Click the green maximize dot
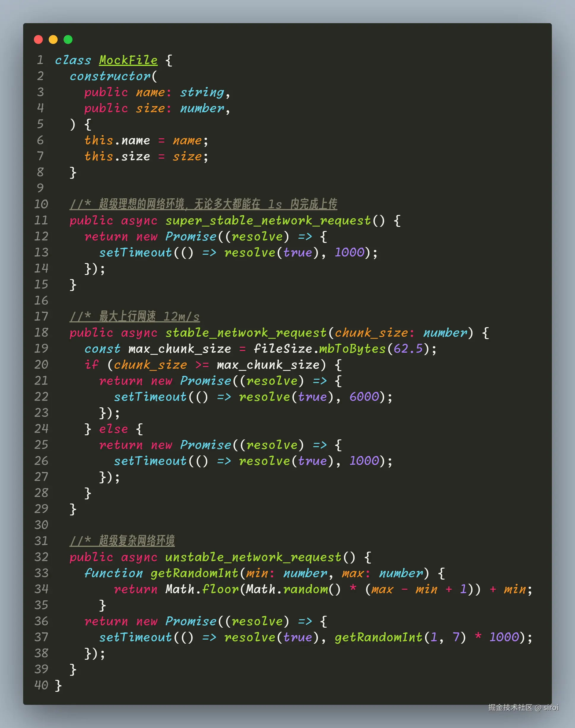 [x=68, y=39]
